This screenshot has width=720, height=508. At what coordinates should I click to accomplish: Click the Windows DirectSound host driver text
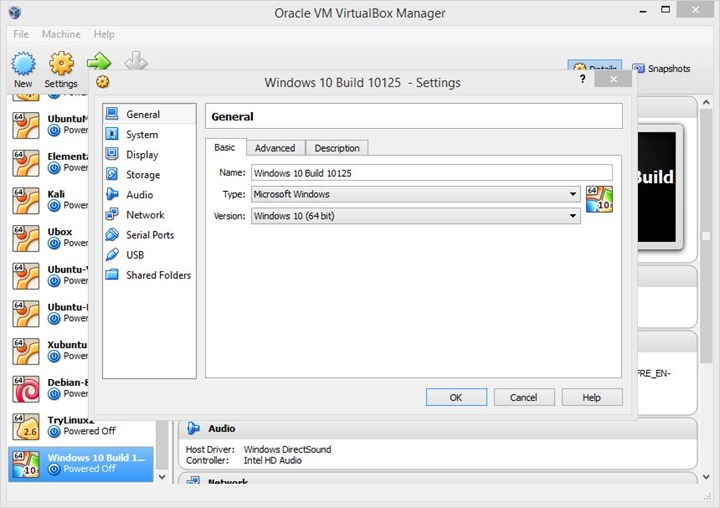287,449
